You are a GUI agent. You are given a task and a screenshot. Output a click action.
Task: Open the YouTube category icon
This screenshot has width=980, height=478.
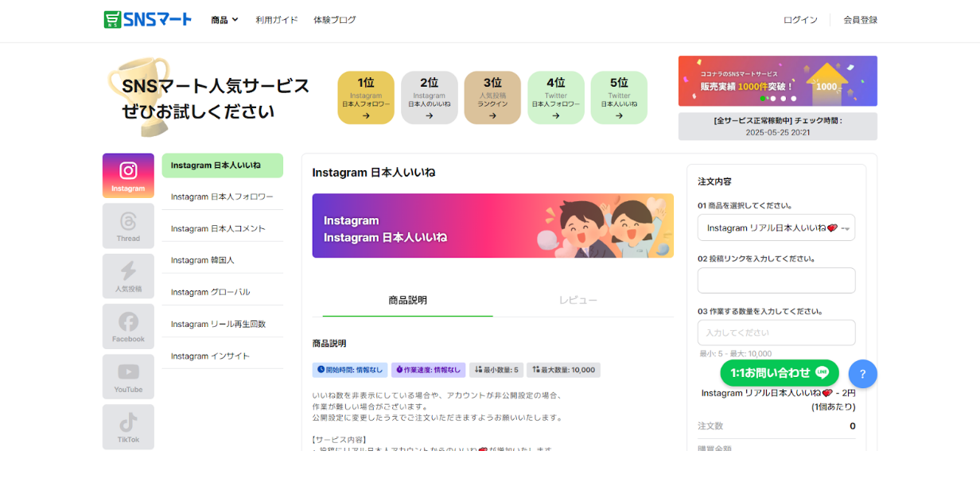coord(128,376)
